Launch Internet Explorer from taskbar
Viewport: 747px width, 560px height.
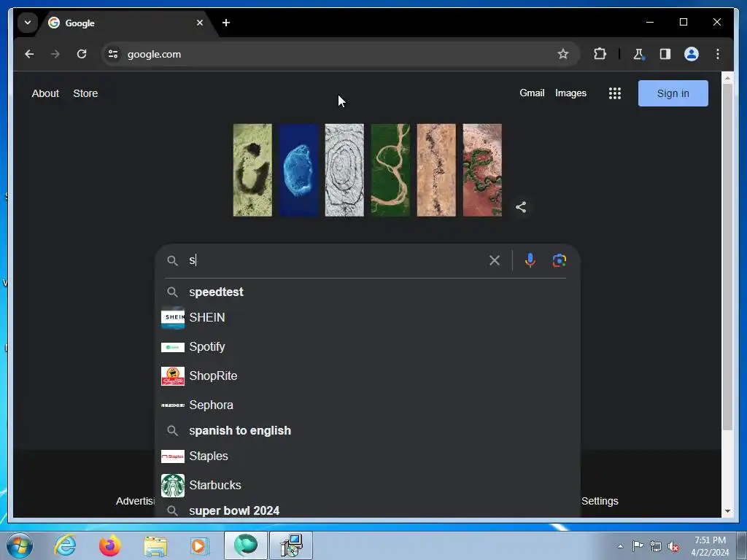(65, 545)
